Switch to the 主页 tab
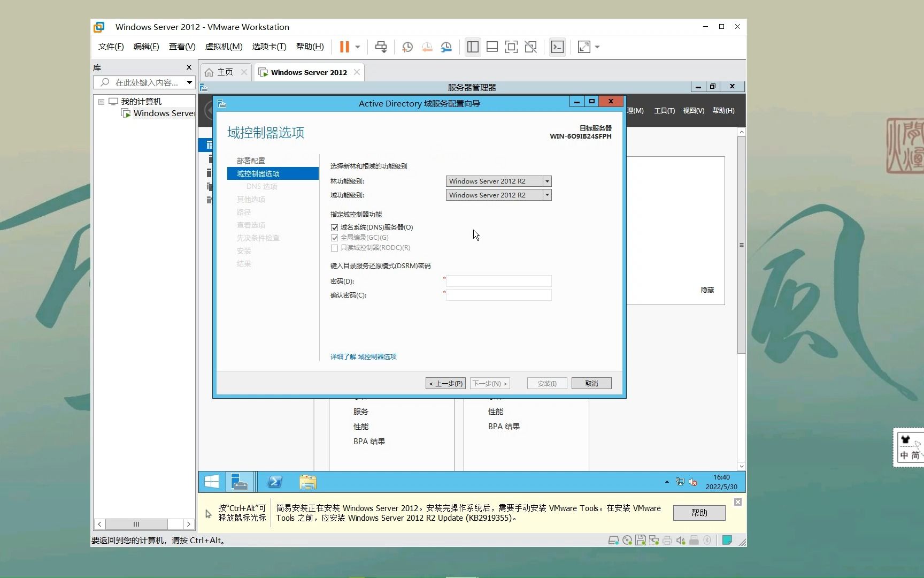 [225, 72]
